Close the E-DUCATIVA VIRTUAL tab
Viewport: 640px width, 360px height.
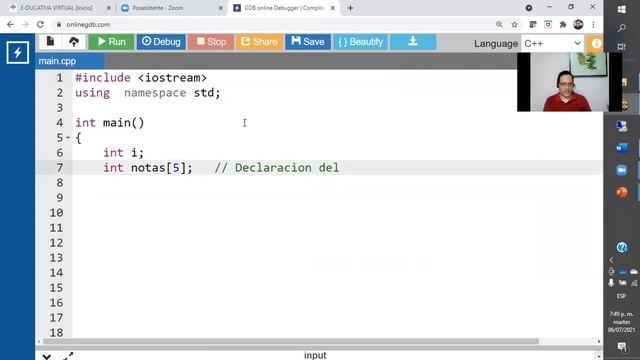(x=108, y=8)
